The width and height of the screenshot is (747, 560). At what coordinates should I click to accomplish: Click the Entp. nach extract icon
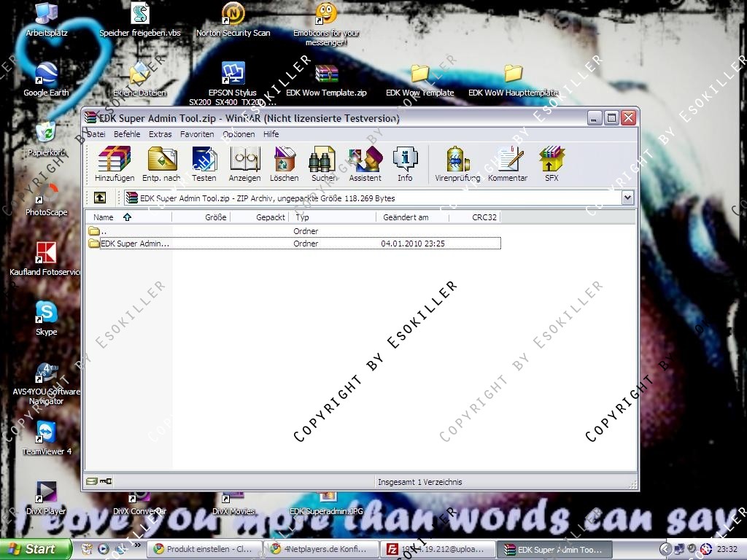(161, 164)
